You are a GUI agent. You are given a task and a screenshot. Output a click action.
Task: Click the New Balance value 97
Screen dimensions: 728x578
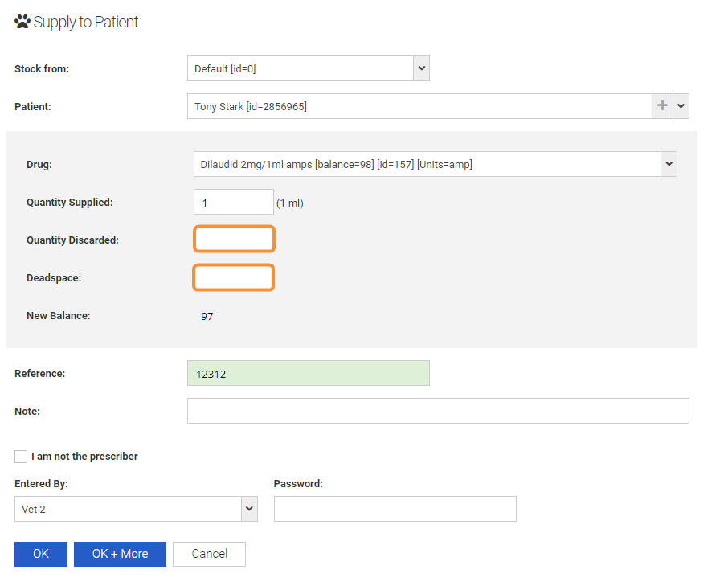[x=207, y=317]
